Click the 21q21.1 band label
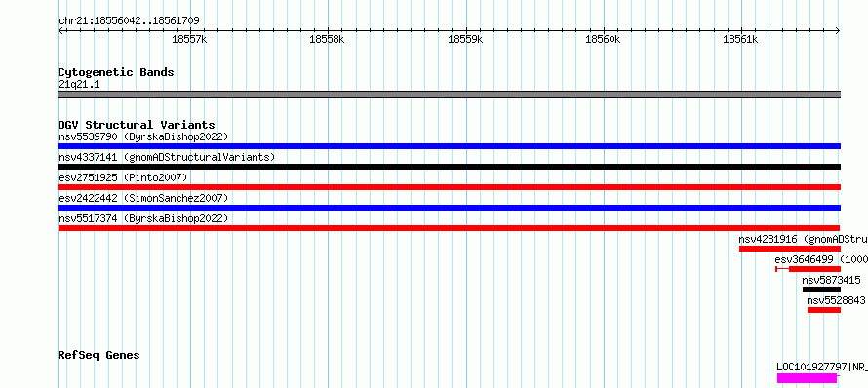The width and height of the screenshot is (868, 388). [x=79, y=85]
